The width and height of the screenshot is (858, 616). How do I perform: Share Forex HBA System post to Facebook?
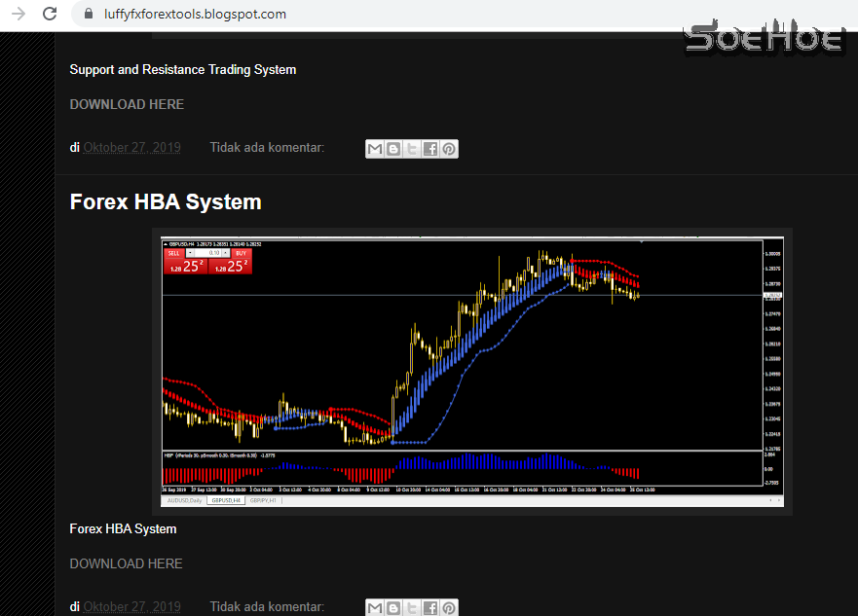430,608
